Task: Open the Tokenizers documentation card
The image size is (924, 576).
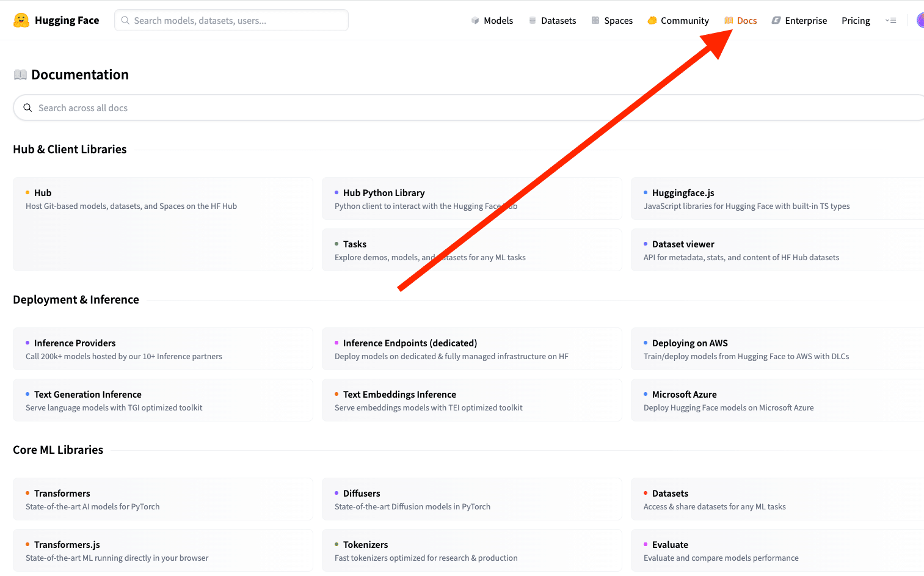Action: (x=471, y=550)
